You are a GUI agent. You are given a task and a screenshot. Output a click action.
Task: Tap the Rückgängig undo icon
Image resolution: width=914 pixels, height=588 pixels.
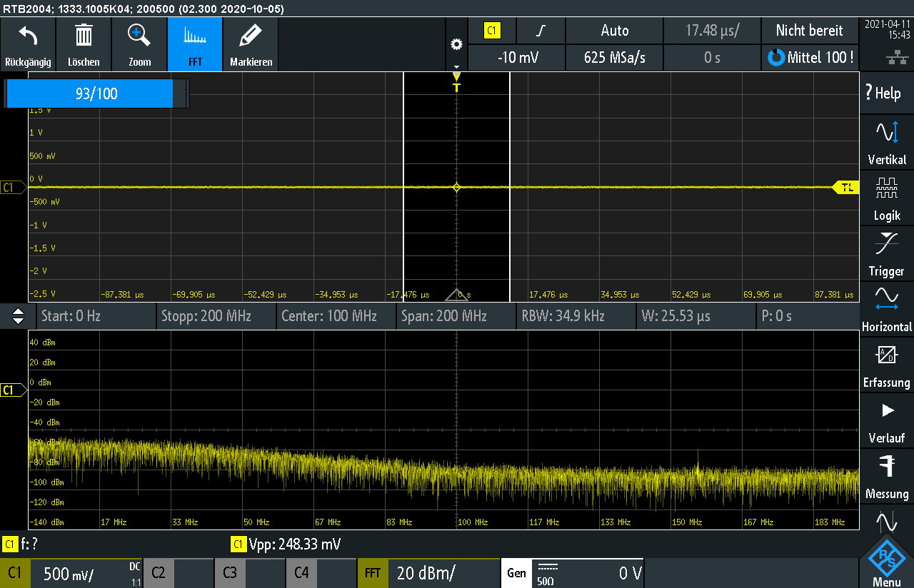pos(28,44)
